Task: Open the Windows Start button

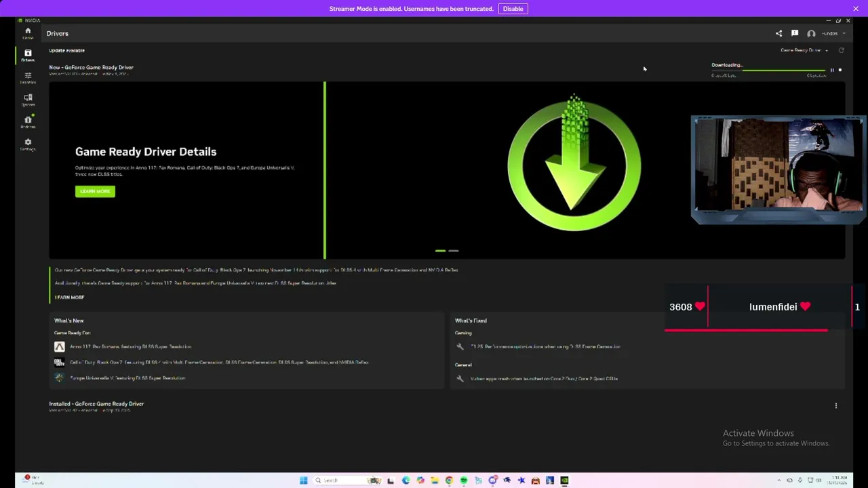Action: coord(303,481)
